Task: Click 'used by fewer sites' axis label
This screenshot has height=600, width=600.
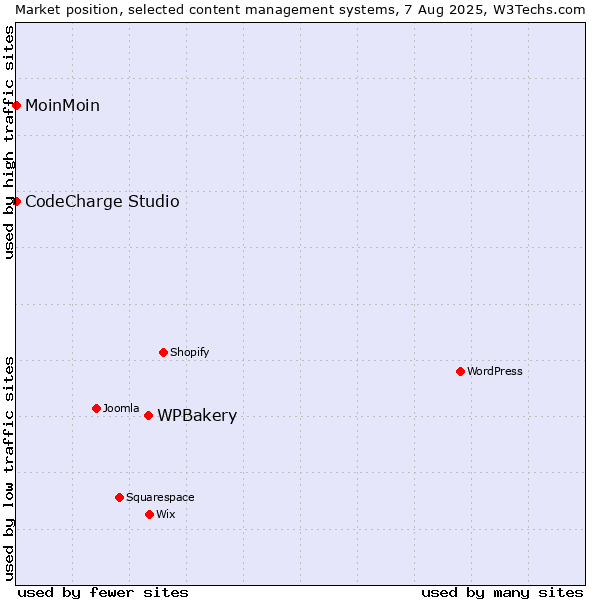Action: pyautogui.click(x=103, y=593)
